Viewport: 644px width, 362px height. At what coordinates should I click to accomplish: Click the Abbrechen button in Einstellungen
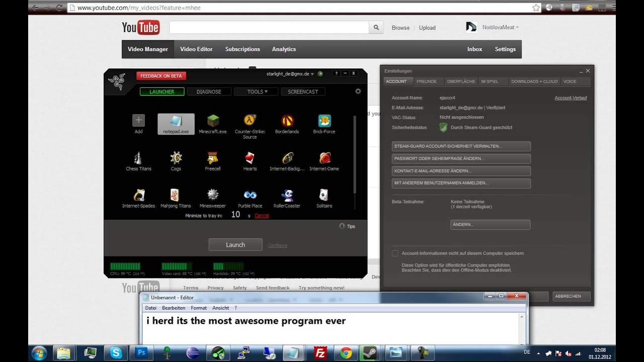[x=571, y=297]
